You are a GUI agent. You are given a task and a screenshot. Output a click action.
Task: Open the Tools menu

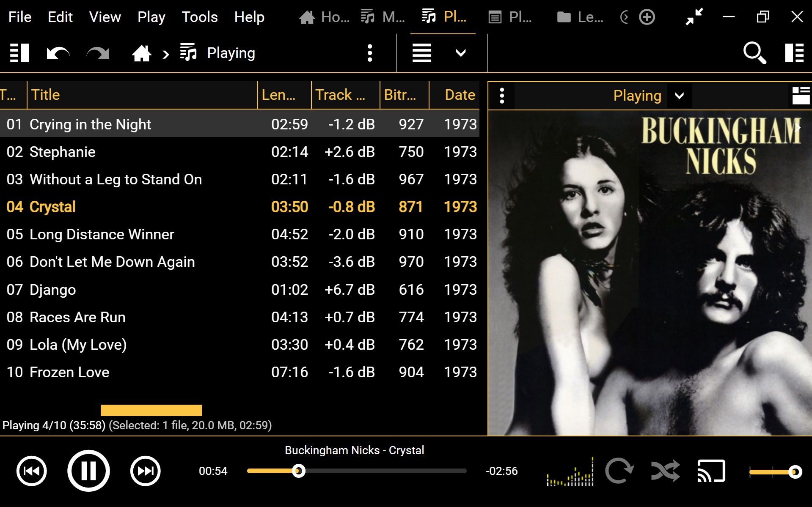click(x=200, y=17)
